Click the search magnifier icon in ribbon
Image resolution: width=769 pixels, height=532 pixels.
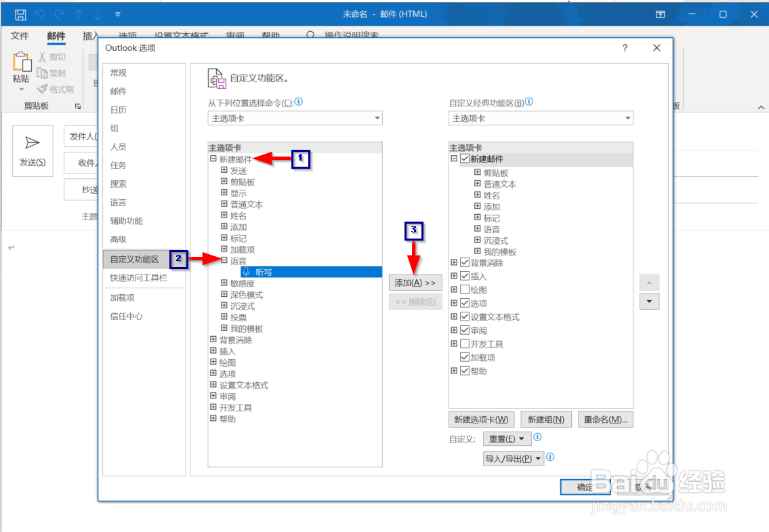coord(310,35)
